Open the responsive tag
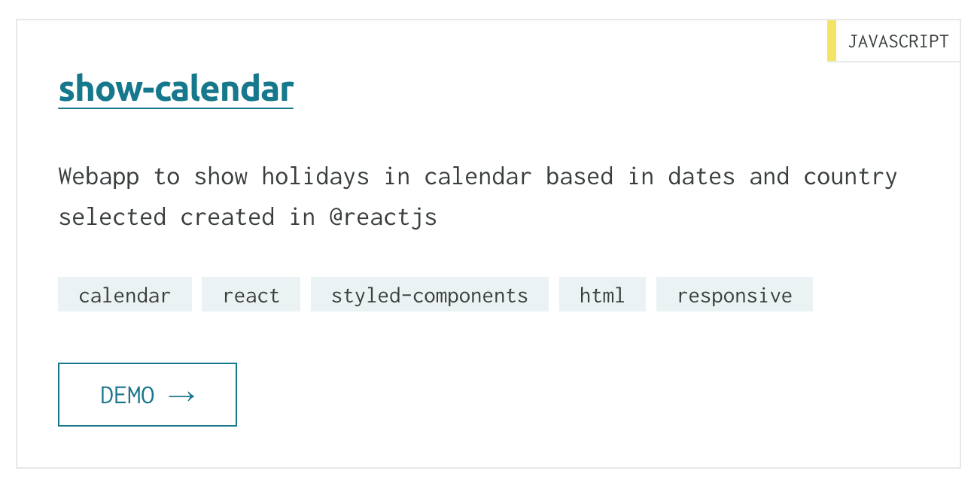Viewport: 980px width, 486px height. pos(735,294)
